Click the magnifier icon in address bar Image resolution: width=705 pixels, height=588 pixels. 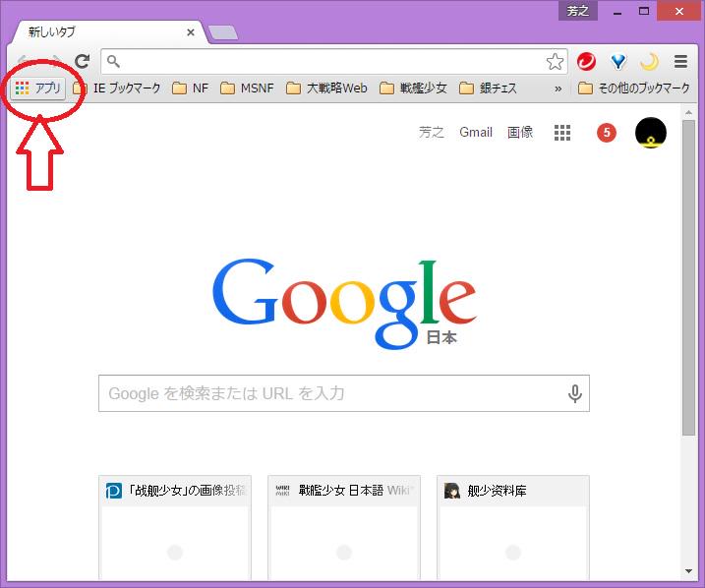[113, 61]
